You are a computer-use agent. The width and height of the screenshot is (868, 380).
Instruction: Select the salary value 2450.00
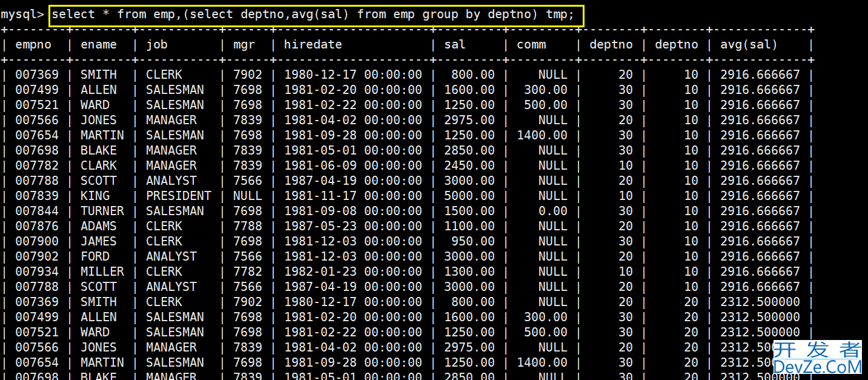[469, 165]
